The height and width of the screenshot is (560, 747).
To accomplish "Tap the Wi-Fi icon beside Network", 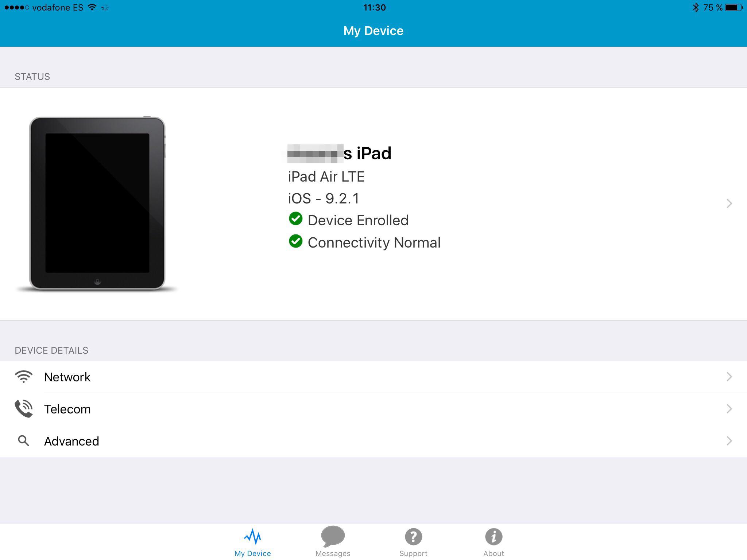I will pyautogui.click(x=24, y=377).
